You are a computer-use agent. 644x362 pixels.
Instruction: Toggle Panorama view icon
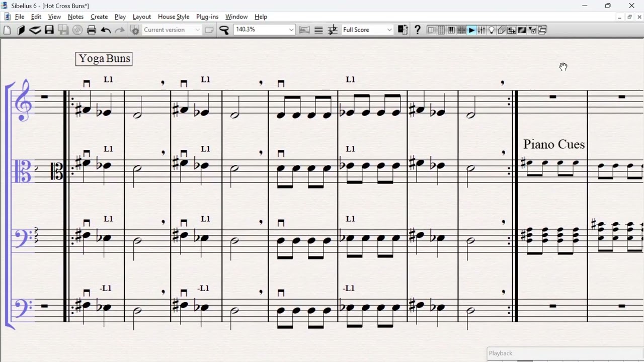pos(304,30)
